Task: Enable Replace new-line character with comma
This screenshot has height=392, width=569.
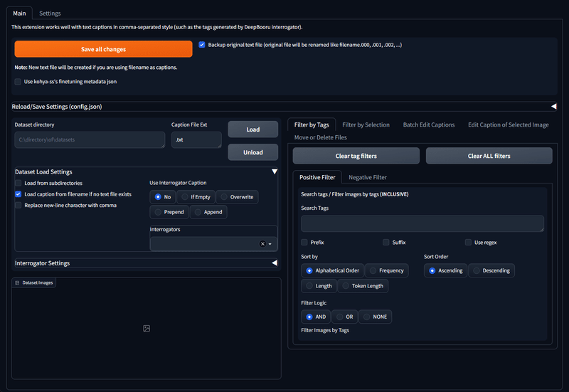Action: 18,206
